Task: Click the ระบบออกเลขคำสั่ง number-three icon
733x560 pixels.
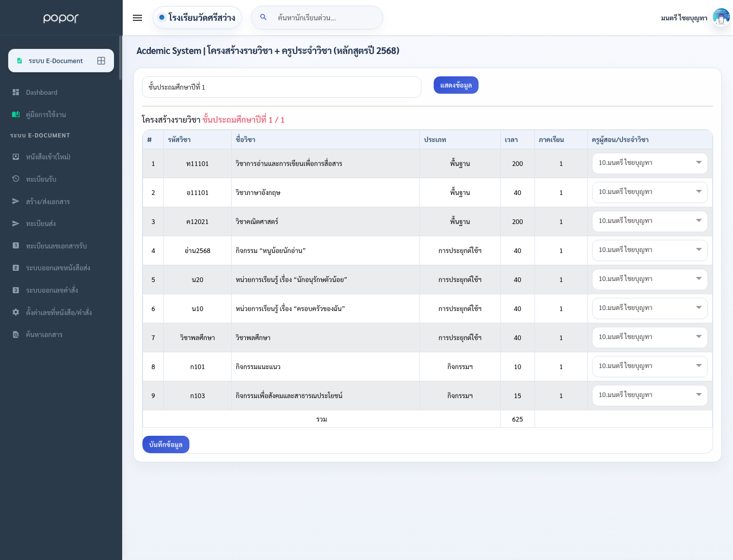Action: [x=16, y=290]
